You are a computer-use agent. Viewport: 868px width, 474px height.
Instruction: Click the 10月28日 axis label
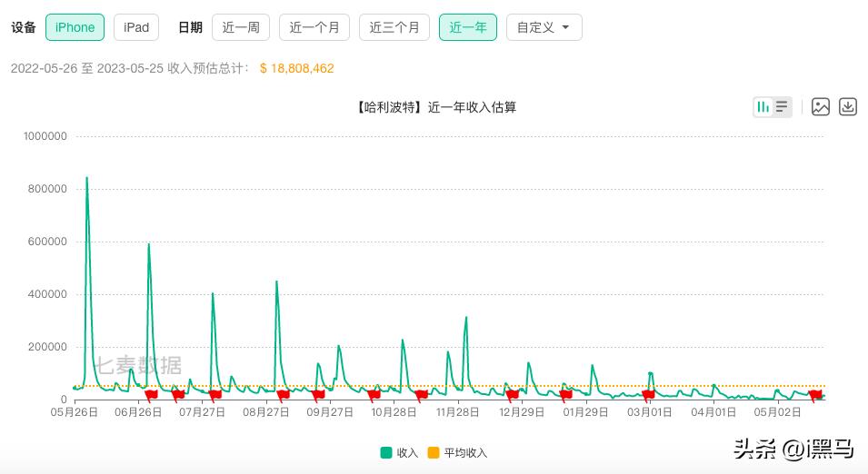point(394,412)
